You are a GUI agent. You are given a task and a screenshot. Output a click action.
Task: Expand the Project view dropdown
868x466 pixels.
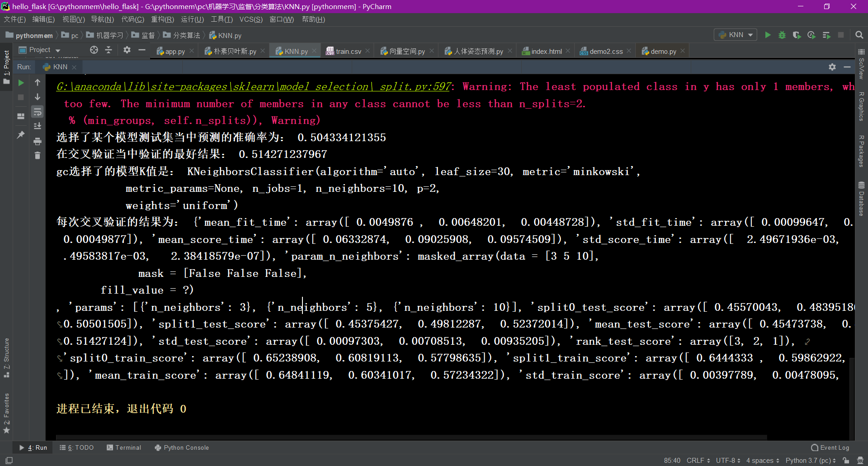[x=58, y=50]
